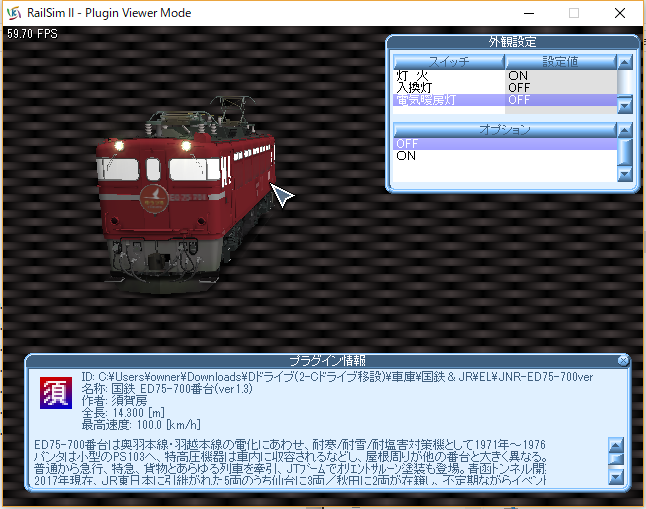Click the RailSim II title bar icon
646x509 pixels.
point(14,13)
